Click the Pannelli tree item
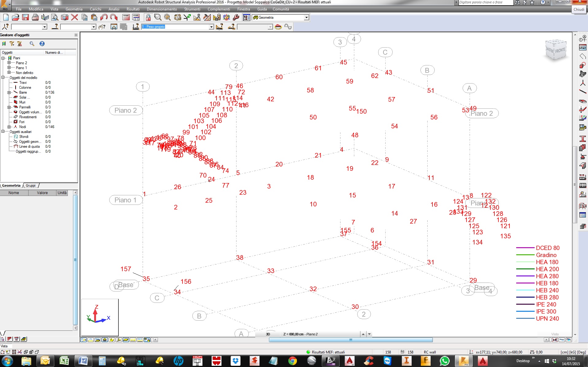The width and height of the screenshot is (588, 367). [x=25, y=107]
